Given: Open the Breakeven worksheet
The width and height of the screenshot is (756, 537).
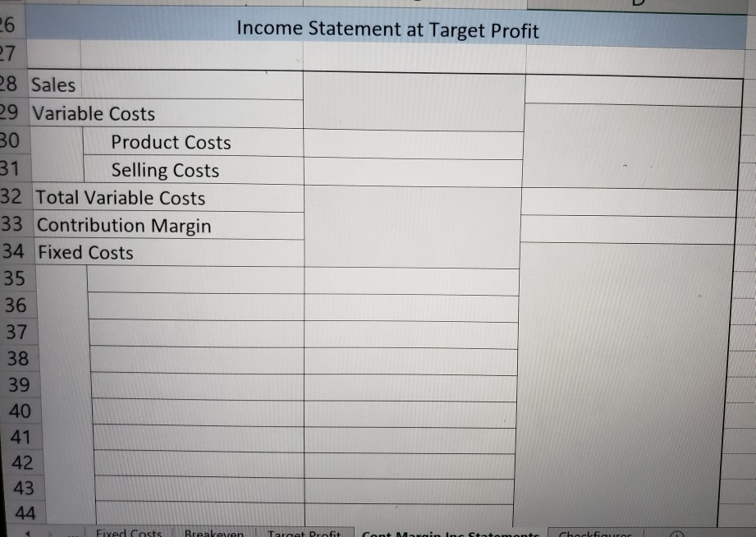Looking at the screenshot, I should 213,533.
